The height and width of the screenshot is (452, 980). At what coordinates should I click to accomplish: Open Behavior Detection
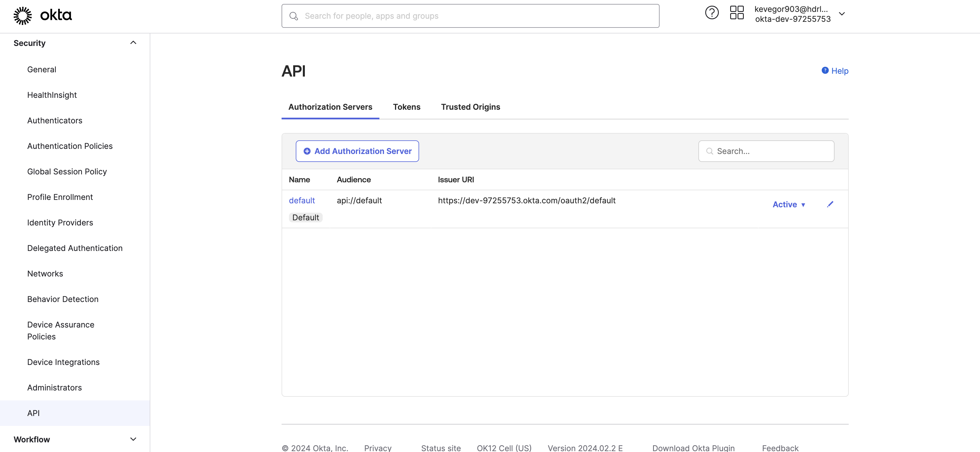tap(63, 299)
